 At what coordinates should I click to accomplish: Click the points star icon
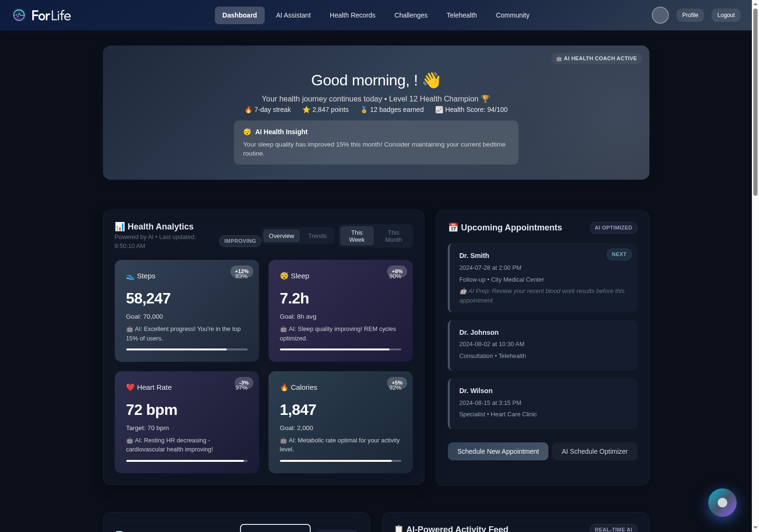point(306,110)
